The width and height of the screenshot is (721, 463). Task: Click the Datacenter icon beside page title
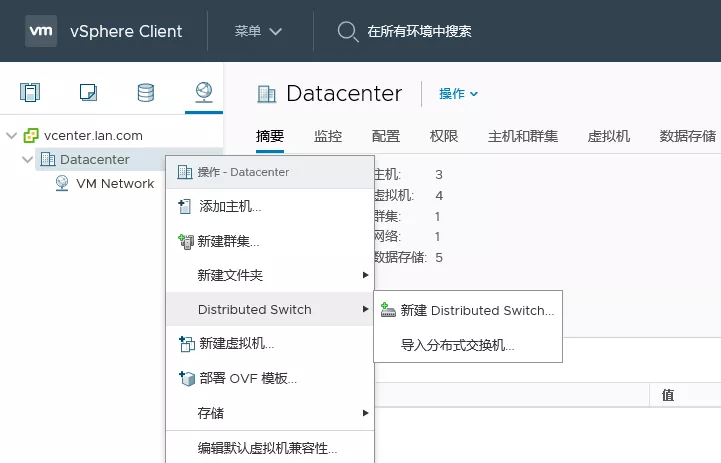(267, 94)
